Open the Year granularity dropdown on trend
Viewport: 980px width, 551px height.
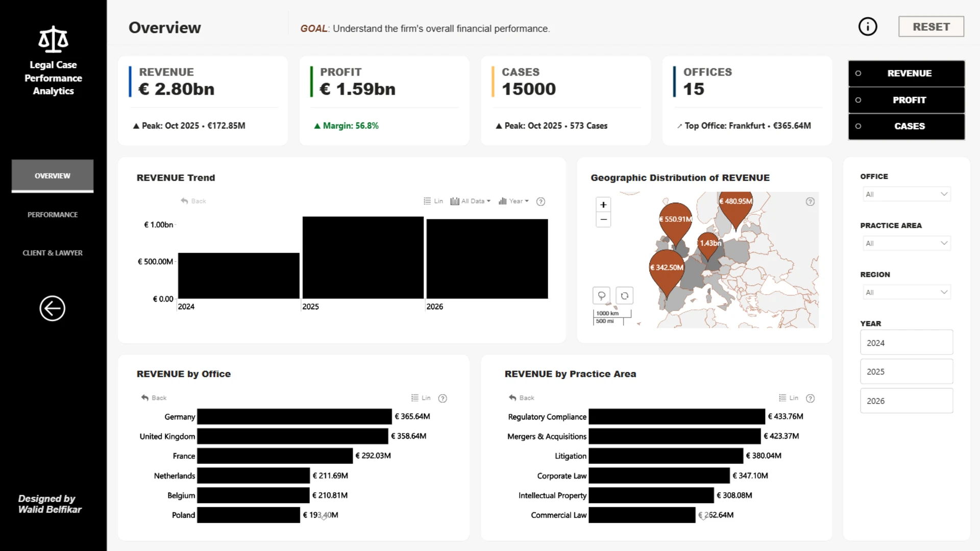coord(513,201)
